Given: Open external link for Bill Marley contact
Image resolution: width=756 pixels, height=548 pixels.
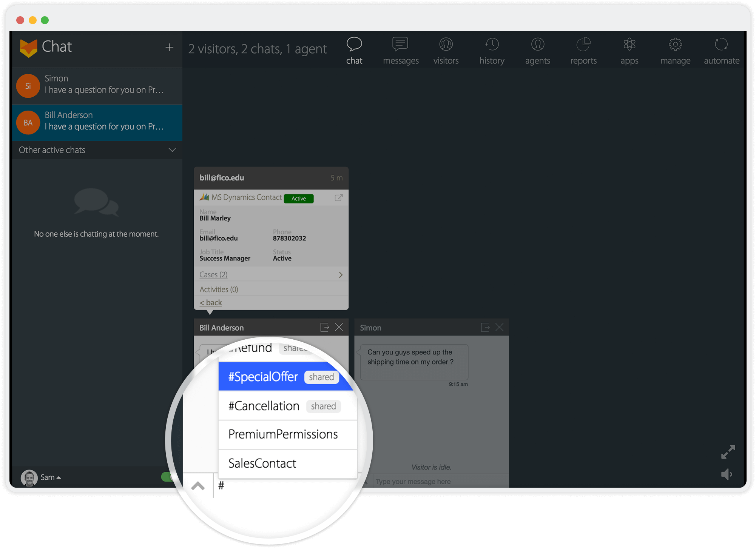Looking at the screenshot, I should [339, 198].
